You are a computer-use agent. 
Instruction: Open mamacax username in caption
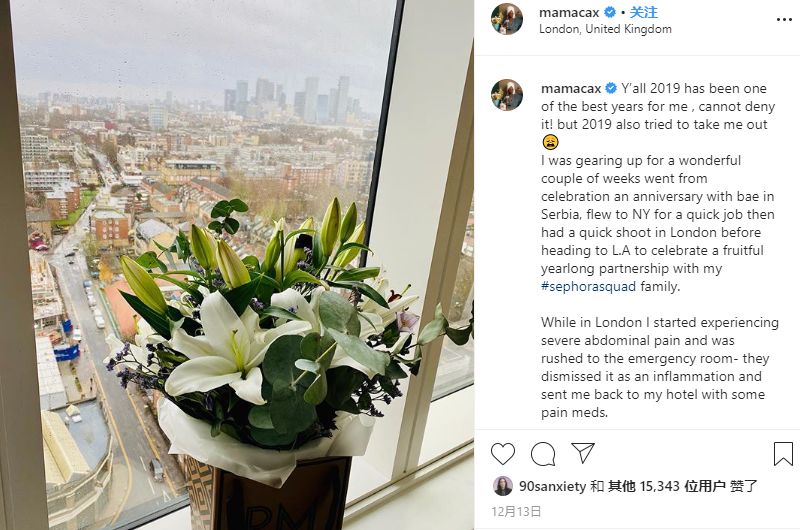pos(571,88)
